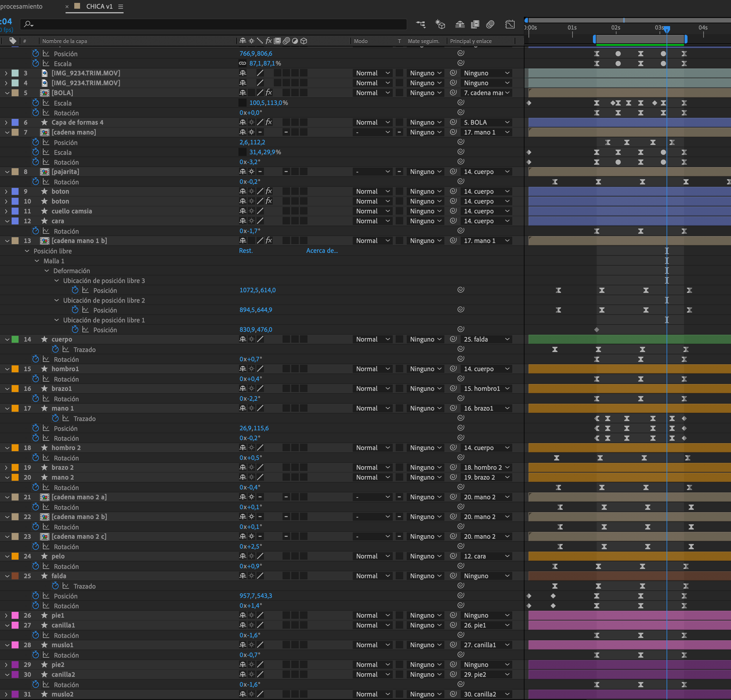Open the CHICA v1 panel menu
Image resolution: width=731 pixels, height=700 pixels.
point(120,7)
